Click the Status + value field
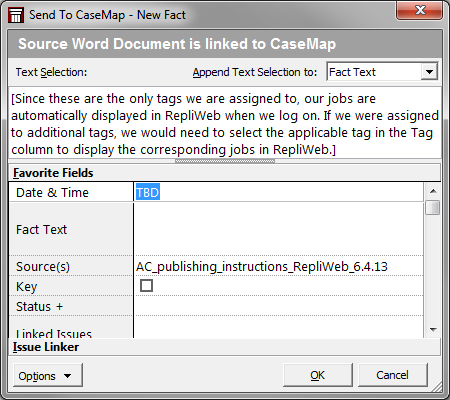This screenshot has width=450, height=400. 279,306
